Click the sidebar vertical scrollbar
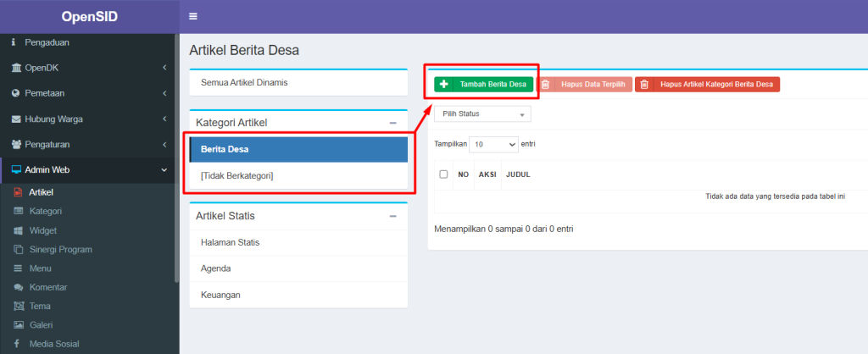Image resolution: width=868 pixels, height=354 pixels. 176,158
